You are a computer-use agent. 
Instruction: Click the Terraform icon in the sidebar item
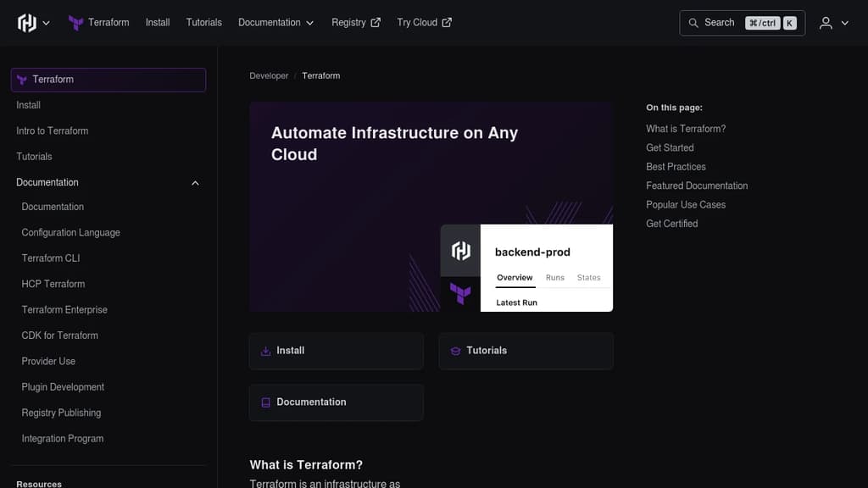coord(22,80)
